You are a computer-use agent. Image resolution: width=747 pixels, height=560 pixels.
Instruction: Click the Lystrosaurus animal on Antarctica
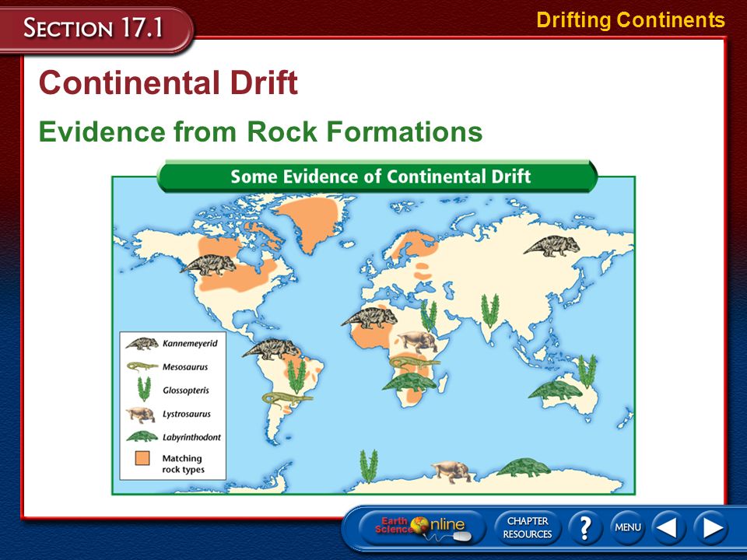point(452,471)
